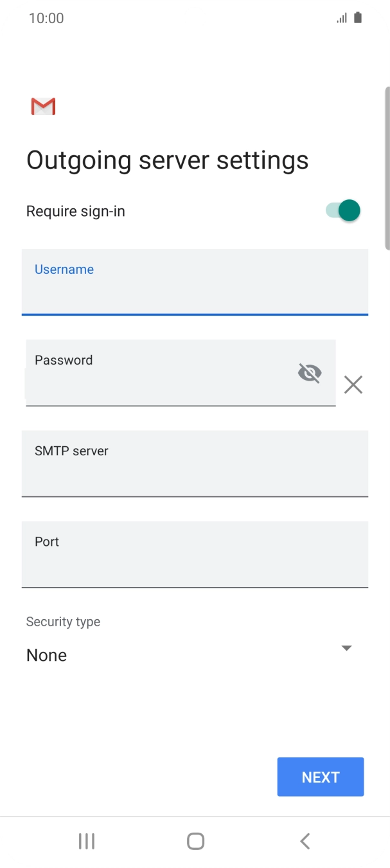Click the SMTP server field
This screenshot has height=868, width=390.
coord(195,464)
